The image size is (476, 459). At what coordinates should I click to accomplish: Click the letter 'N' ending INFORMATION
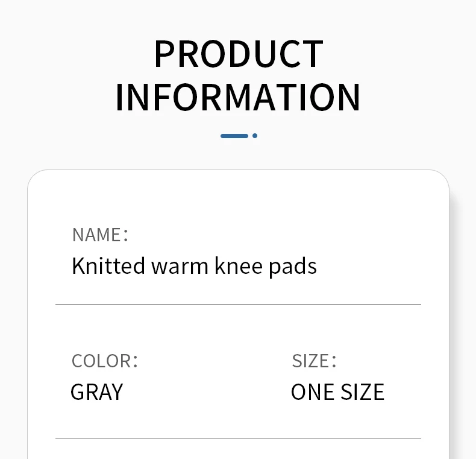(x=348, y=97)
